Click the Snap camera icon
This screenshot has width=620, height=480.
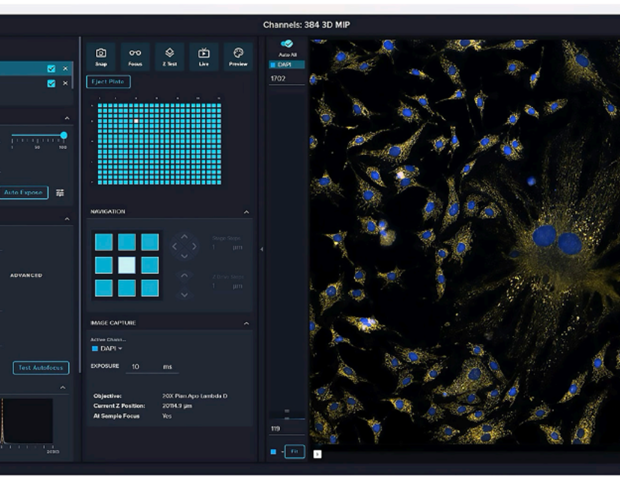tap(101, 57)
